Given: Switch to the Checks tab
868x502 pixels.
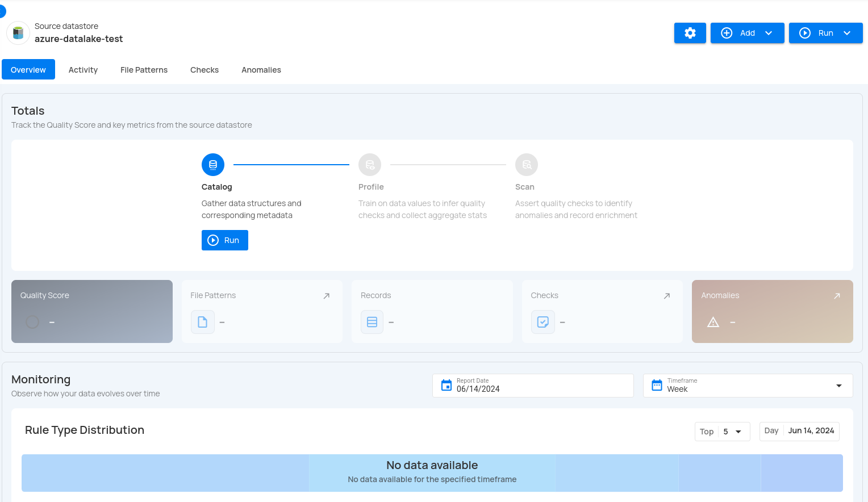Looking at the screenshot, I should pos(205,69).
